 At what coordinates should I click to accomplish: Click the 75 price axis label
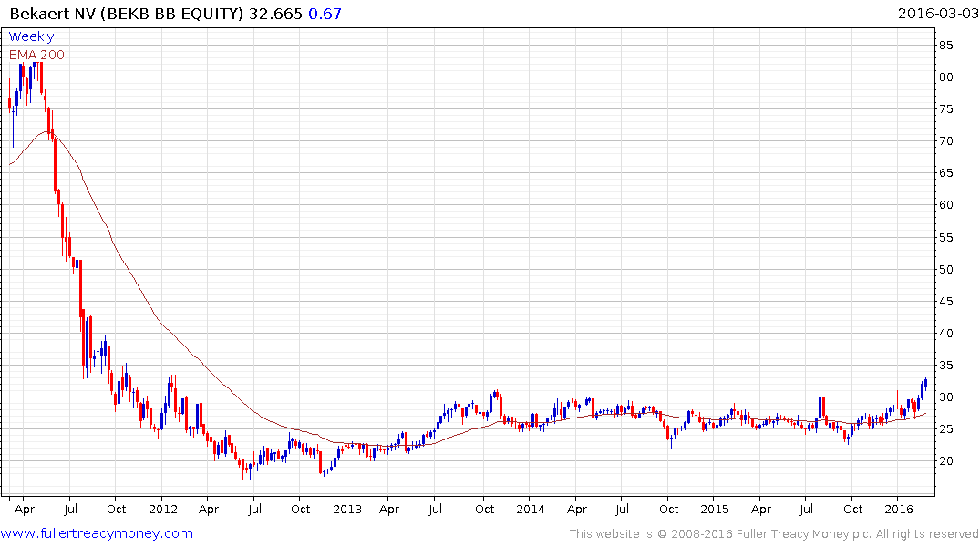(945, 108)
